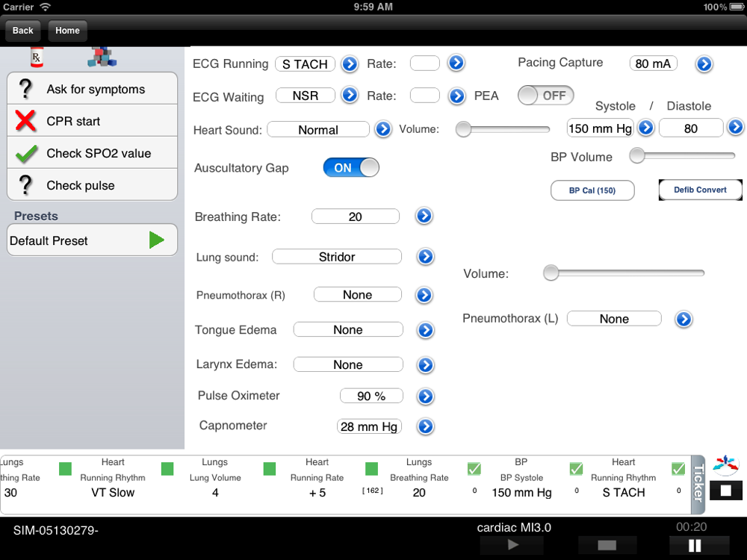This screenshot has height=560, width=747.
Task: Click blue arrow next to Lung sound Stridor
Action: click(426, 257)
